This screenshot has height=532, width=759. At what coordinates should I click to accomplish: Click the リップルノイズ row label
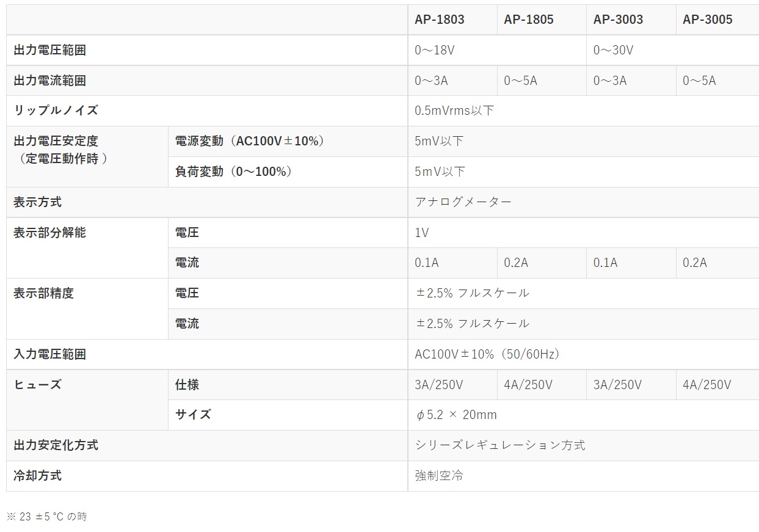pos(56,111)
